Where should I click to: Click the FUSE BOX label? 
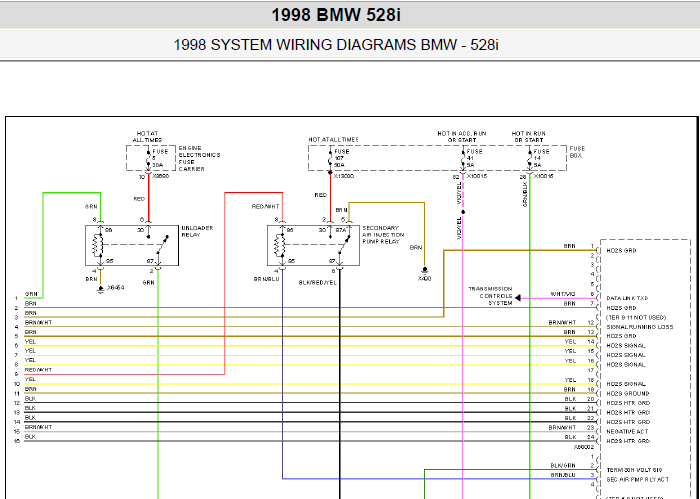pyautogui.click(x=577, y=152)
